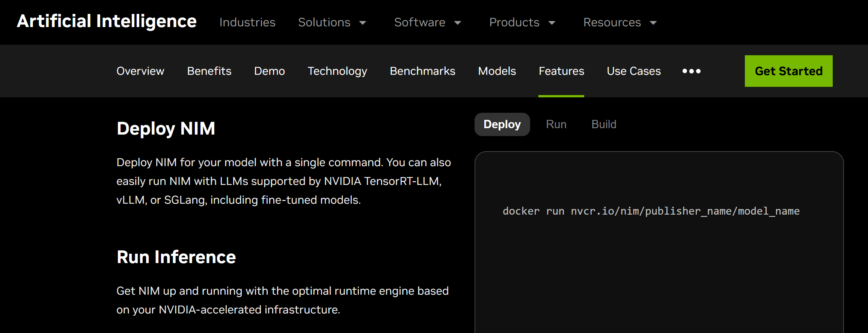Open the three-dots more sections menu
The image size is (868, 333).
point(691,71)
